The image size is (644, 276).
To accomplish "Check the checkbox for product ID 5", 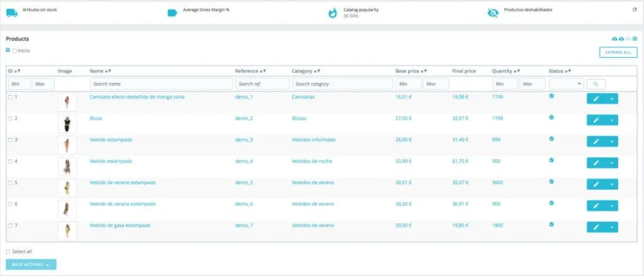I will tap(10, 183).
